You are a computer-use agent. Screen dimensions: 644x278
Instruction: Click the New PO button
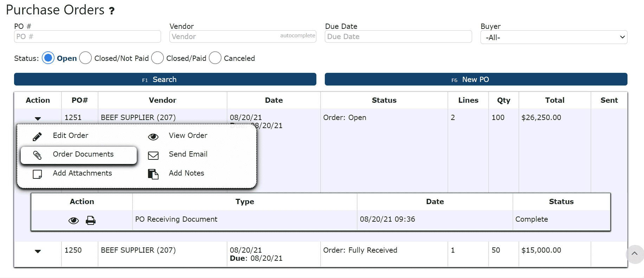[476, 79]
